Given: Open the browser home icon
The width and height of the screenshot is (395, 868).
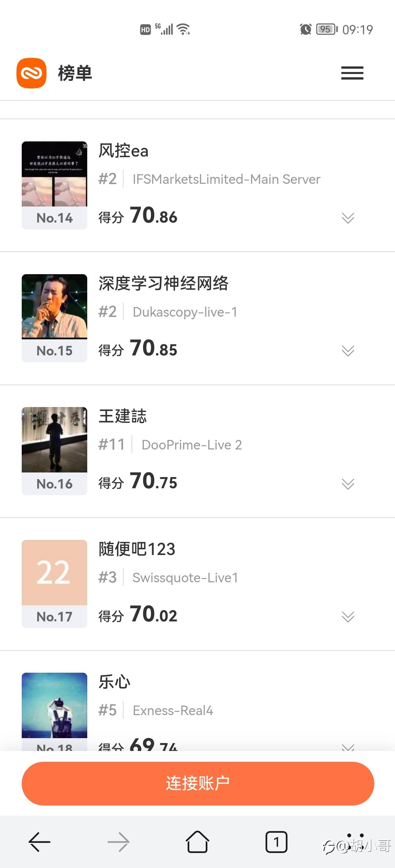Looking at the screenshot, I should click(197, 841).
